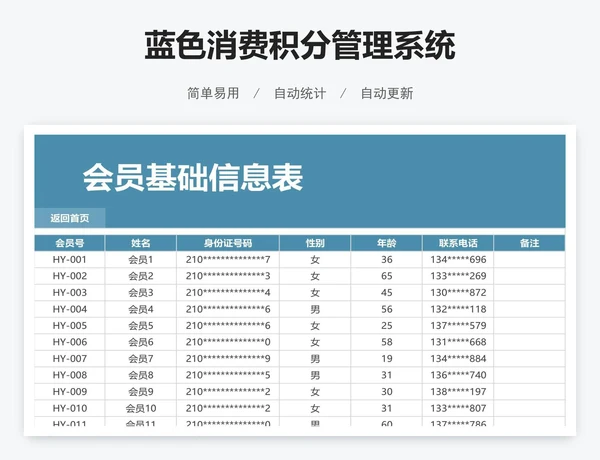Select age cell 56 for HY-004
Image resolution: width=600 pixels, height=460 pixels.
point(386,309)
